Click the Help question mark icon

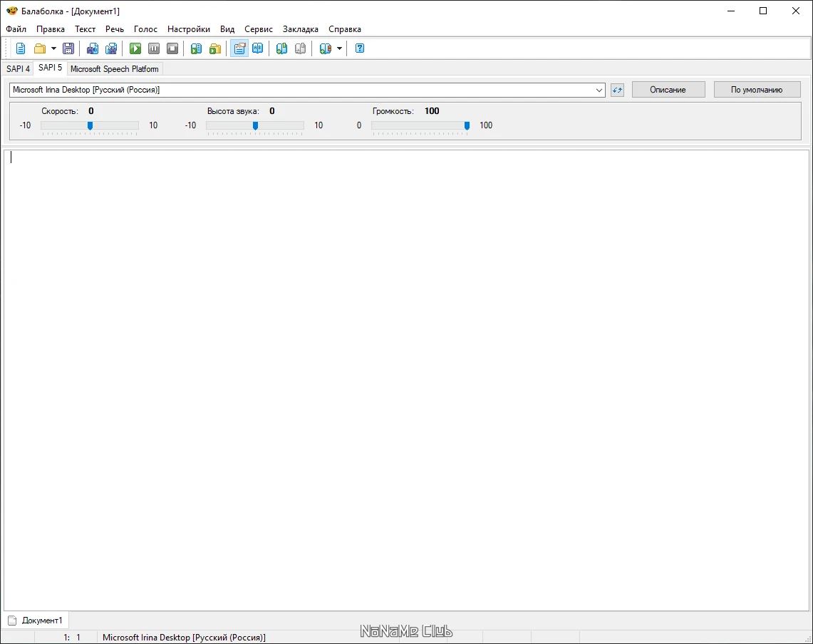[360, 48]
